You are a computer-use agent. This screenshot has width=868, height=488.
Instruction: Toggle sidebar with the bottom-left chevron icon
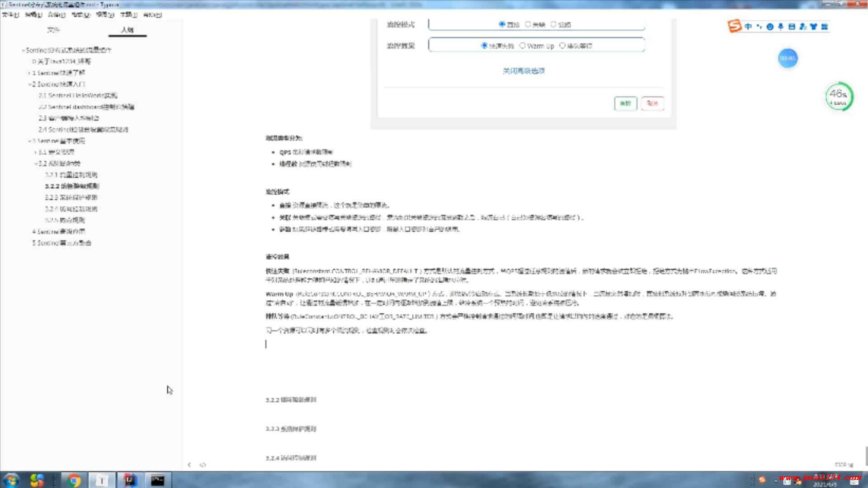(189, 465)
